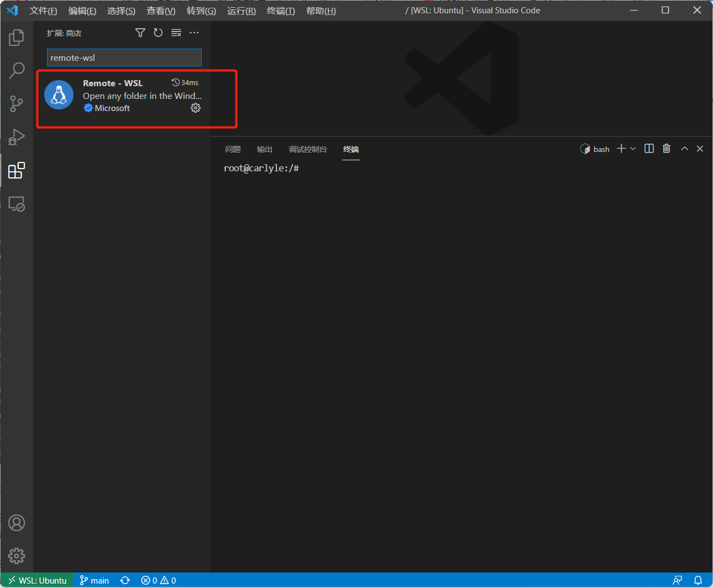Screen dimensions: 713x588
Task: Open the Manage gear at the bottom
Action: coord(16,556)
